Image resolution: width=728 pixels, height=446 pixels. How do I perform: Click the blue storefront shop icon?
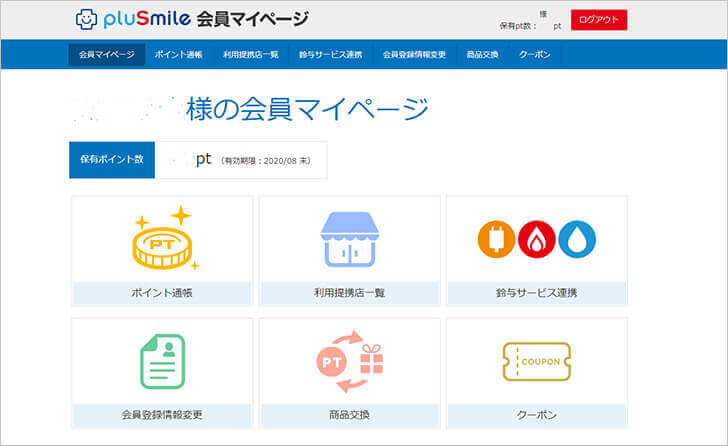[350, 239]
